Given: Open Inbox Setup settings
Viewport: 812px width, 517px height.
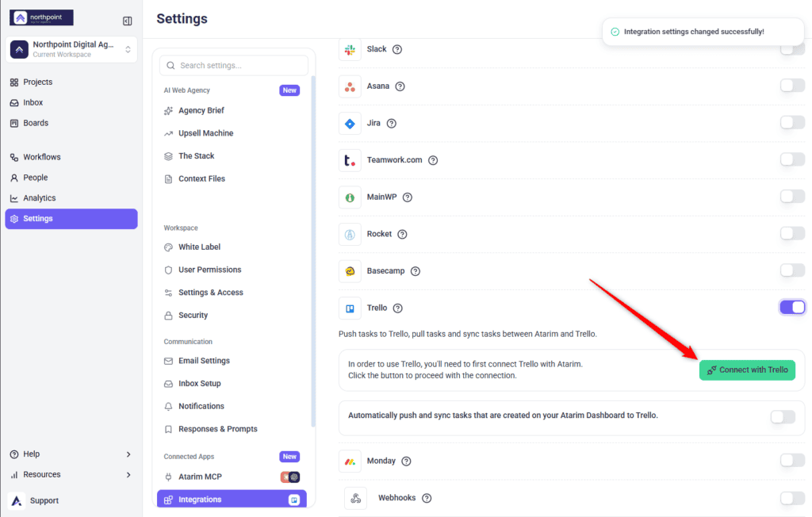Looking at the screenshot, I should click(232, 383).
